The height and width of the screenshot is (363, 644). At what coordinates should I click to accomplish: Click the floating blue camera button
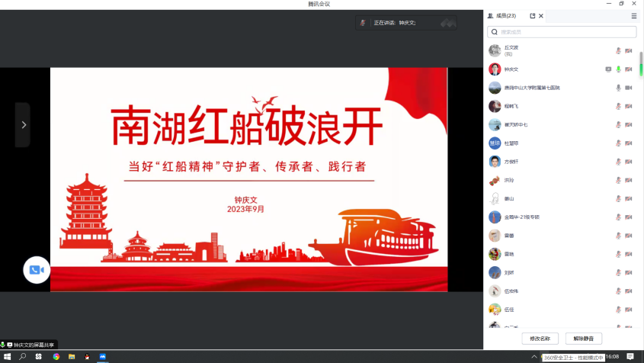pos(37,270)
